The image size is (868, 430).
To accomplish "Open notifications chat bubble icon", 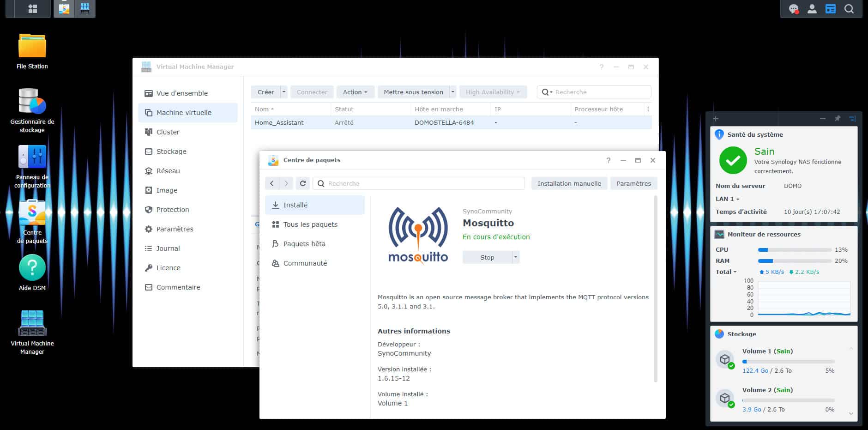I will (x=794, y=9).
